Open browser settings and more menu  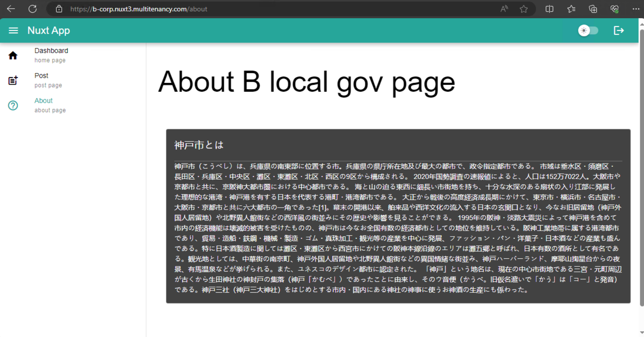click(x=636, y=9)
